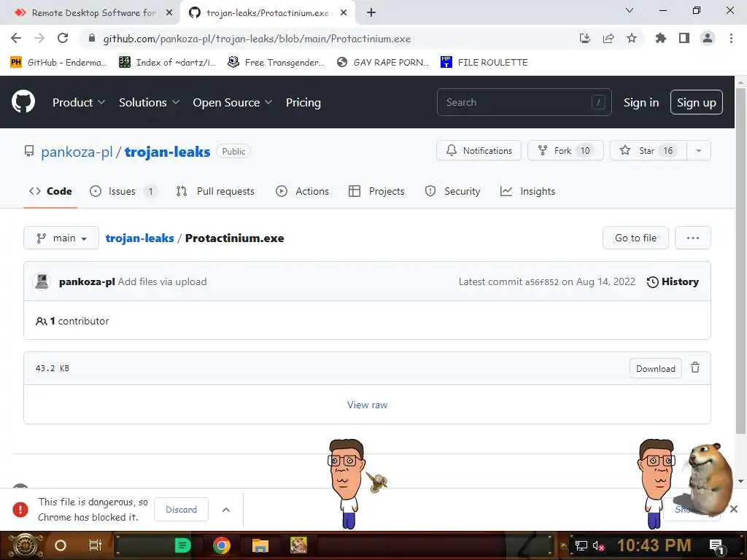747x560 pixels.
Task: Click the browser address bar URL
Action: tap(257, 39)
